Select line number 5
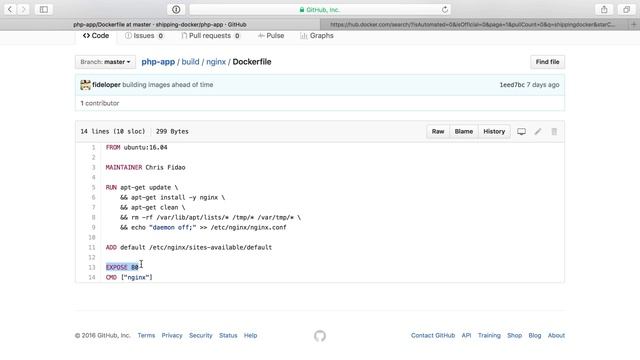 tap(93, 187)
